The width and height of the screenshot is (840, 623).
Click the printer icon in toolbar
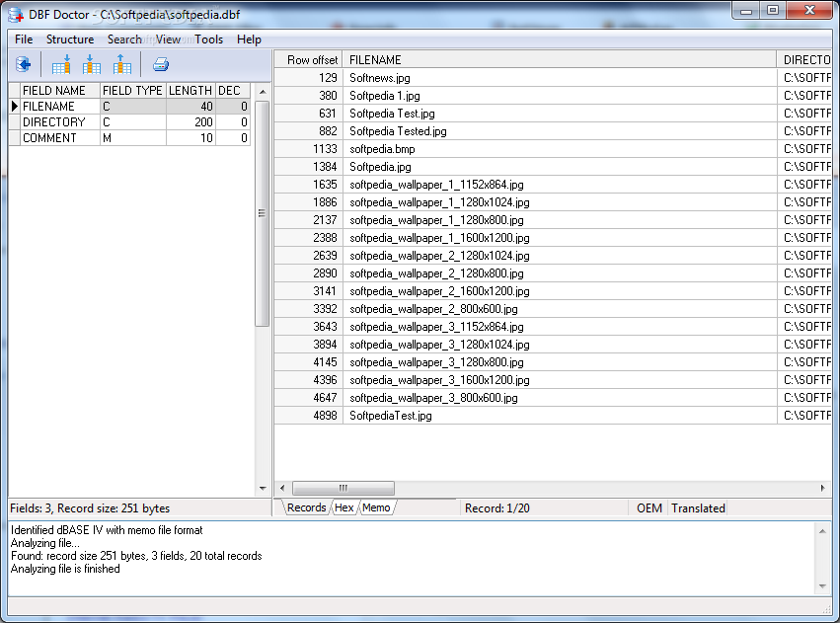pyautogui.click(x=161, y=65)
